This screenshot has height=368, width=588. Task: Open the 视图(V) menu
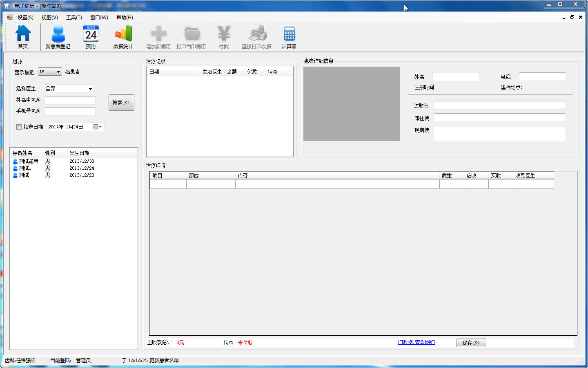pos(49,18)
